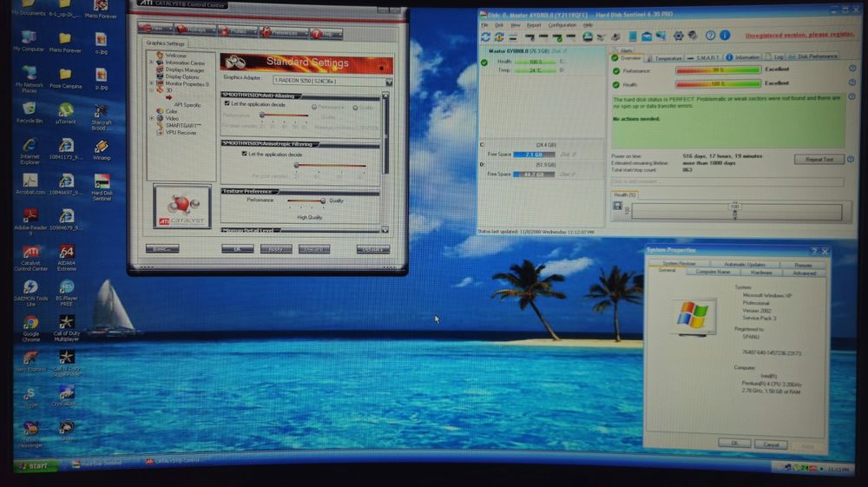Click the first refresh icon in Hard Disk Sentinel toolbar
Image resolution: width=868 pixels, height=487 pixels.
pyautogui.click(x=485, y=36)
